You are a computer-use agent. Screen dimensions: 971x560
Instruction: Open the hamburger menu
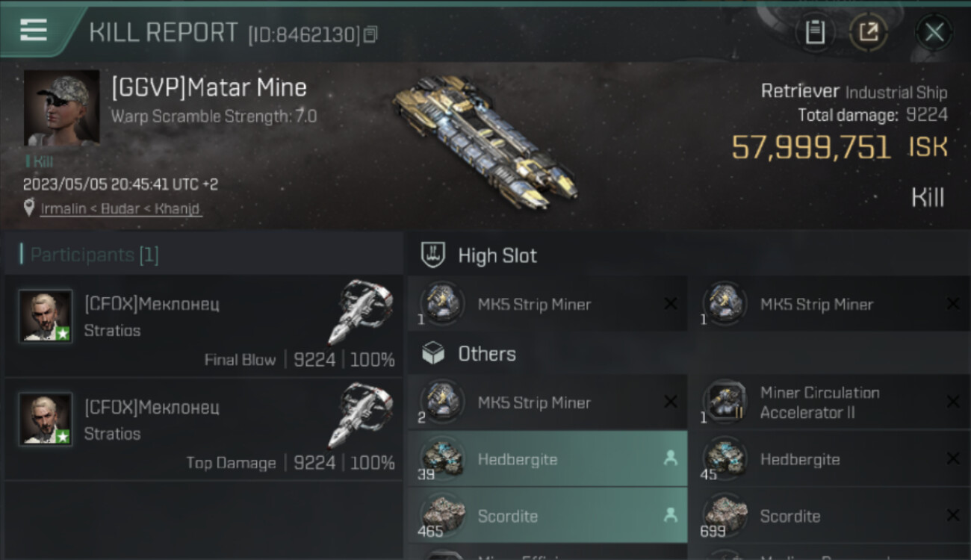pos(34,31)
